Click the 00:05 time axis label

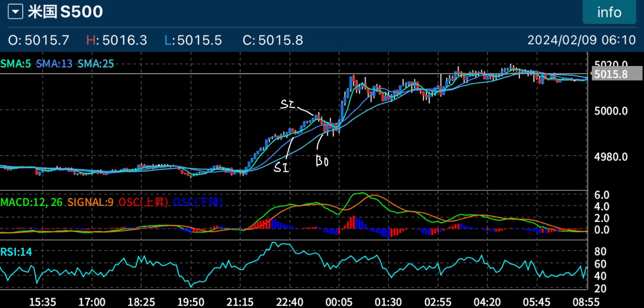click(x=339, y=302)
